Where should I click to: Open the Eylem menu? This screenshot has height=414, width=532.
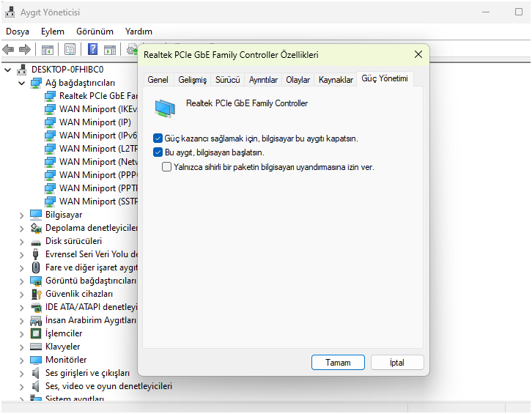point(53,32)
